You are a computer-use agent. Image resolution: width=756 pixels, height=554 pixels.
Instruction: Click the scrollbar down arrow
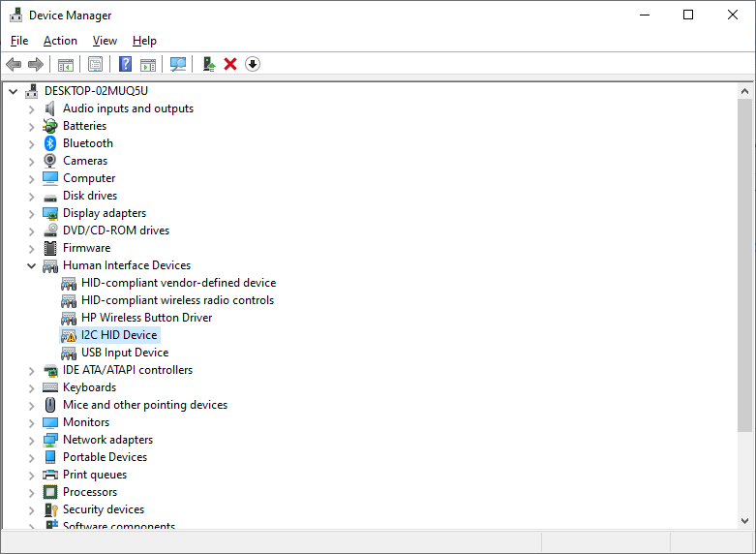[744, 521]
